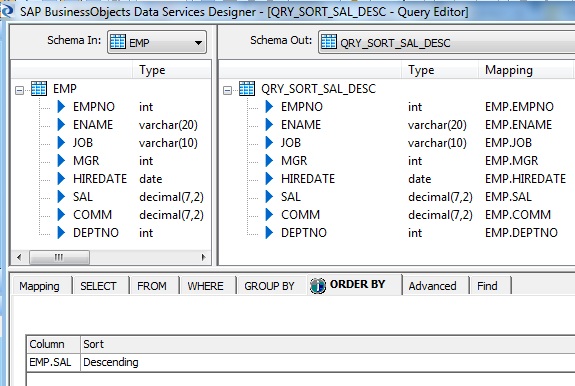Click the QRY_SORT_SAL_DESC table icon in Schema Out tree
Image resolution: width=575 pixels, height=386 pixels.
247,88
